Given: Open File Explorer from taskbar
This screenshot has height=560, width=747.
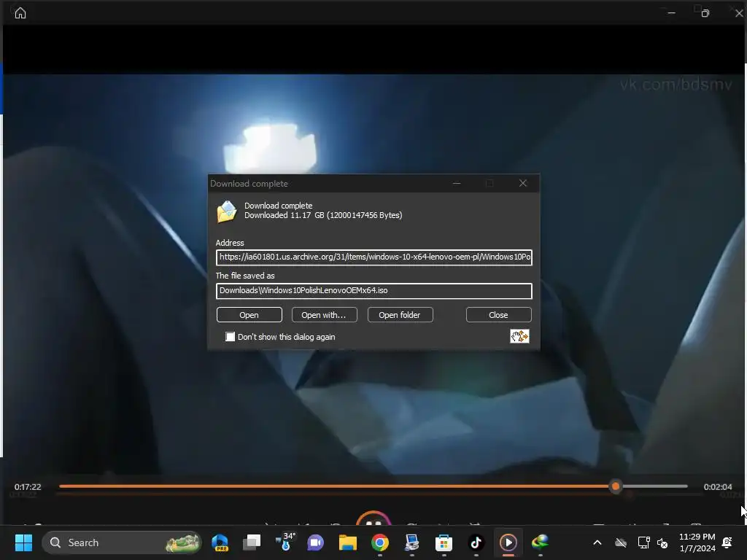Looking at the screenshot, I should 348,542.
